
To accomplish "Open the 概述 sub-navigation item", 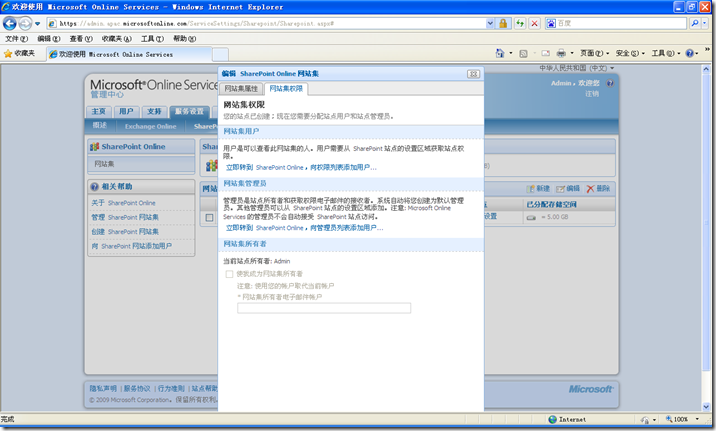I will (x=100, y=126).
